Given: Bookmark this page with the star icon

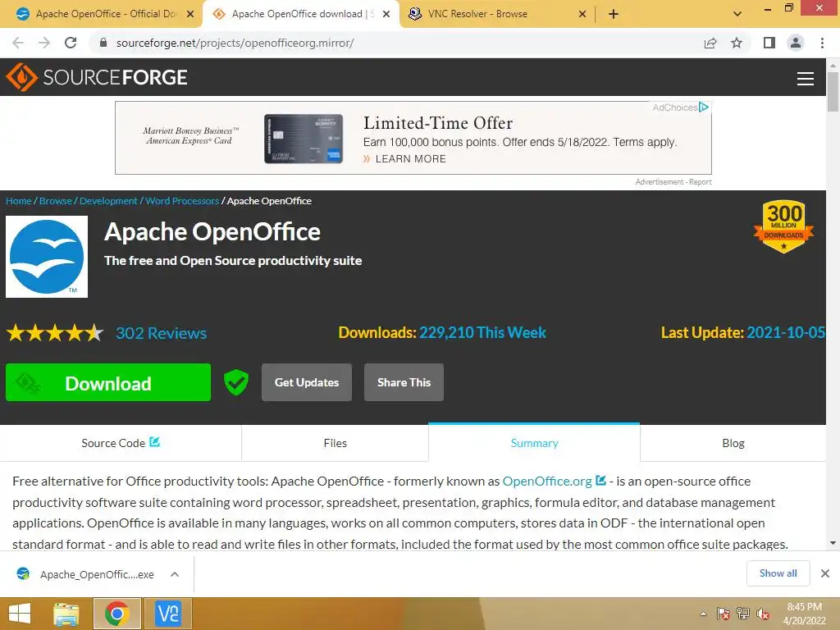Looking at the screenshot, I should [x=737, y=43].
